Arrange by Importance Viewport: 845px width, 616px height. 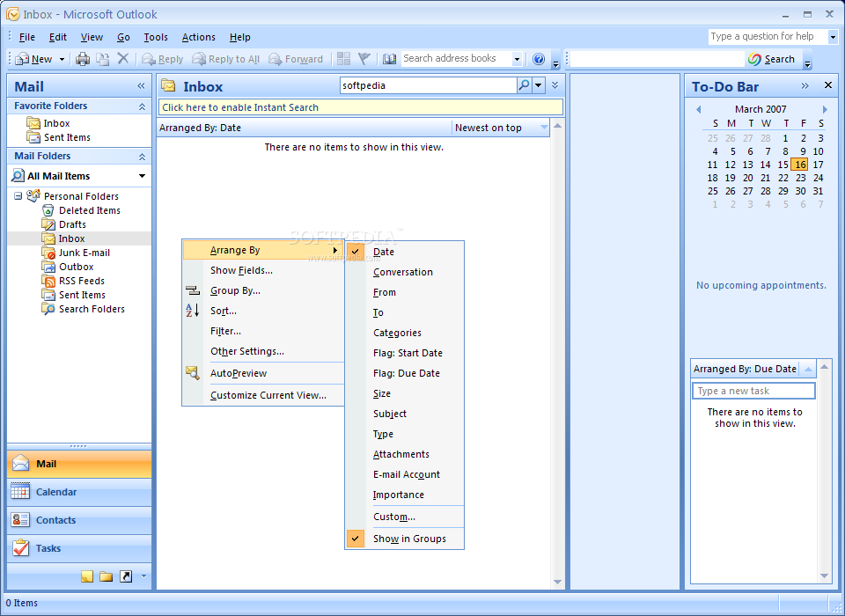pos(404,495)
